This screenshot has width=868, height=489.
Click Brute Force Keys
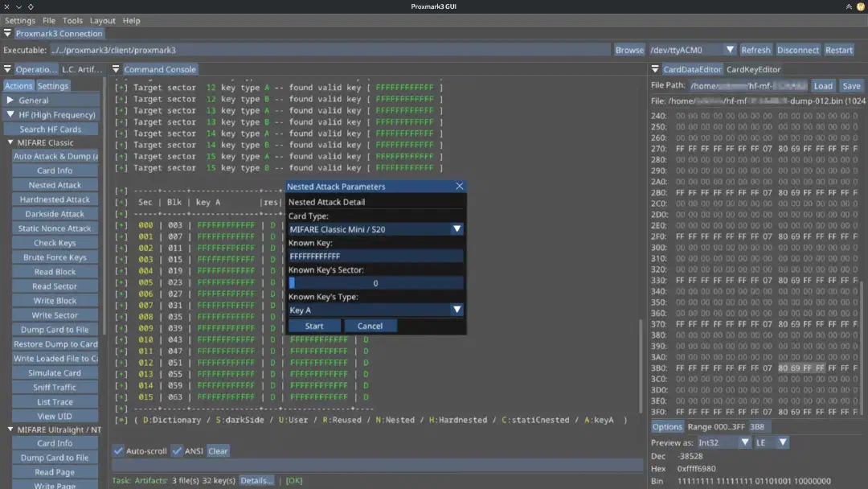click(55, 257)
